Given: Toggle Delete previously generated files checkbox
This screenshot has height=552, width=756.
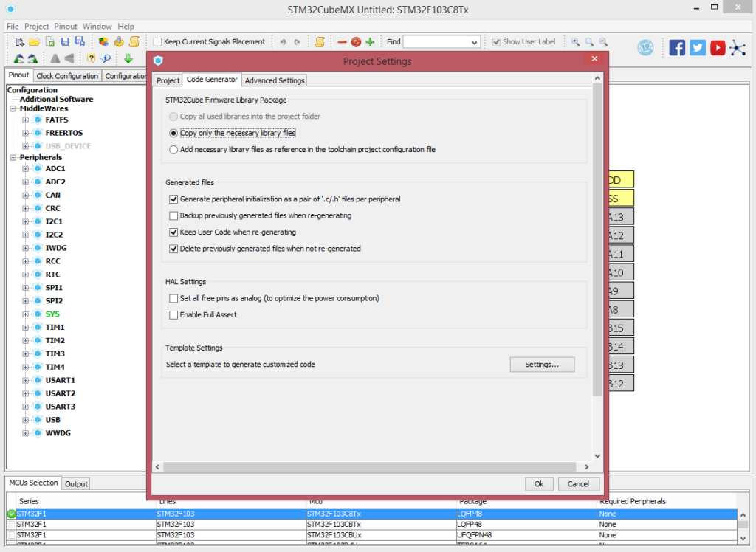Looking at the screenshot, I should coord(173,249).
